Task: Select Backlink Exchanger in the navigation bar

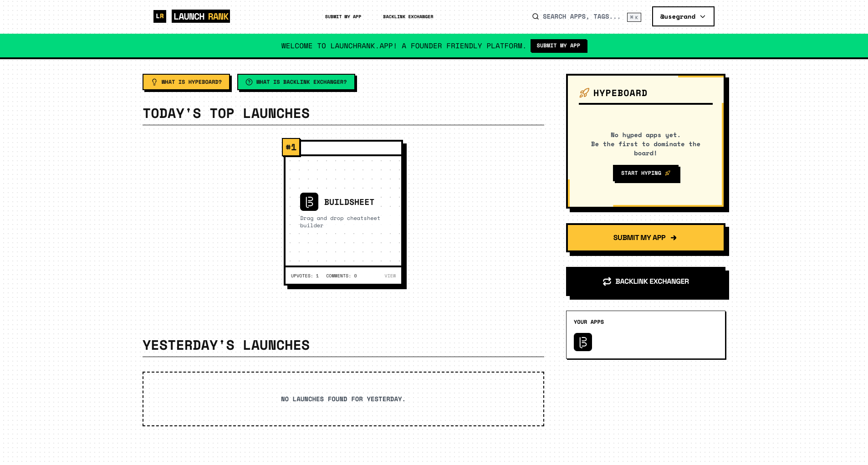Action: tap(408, 16)
